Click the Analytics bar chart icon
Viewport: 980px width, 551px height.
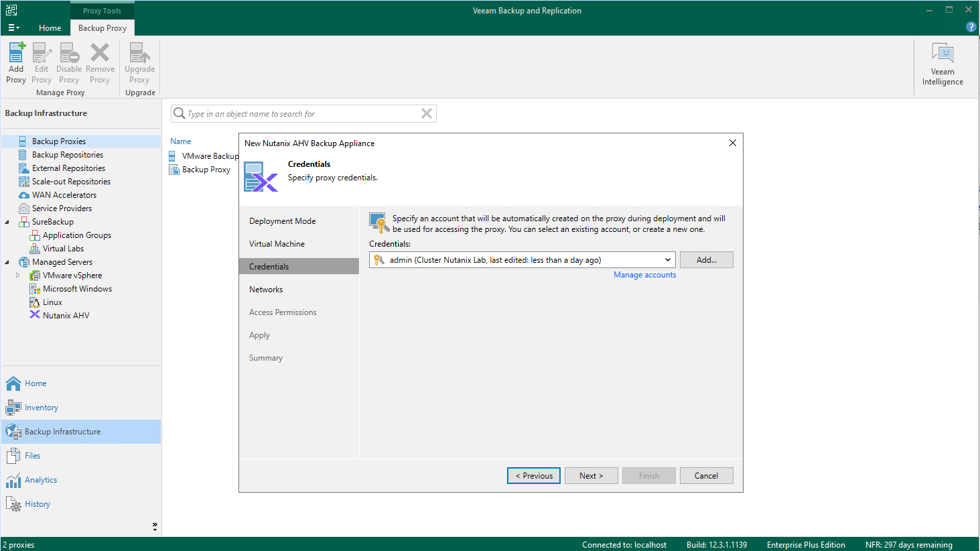click(13, 480)
